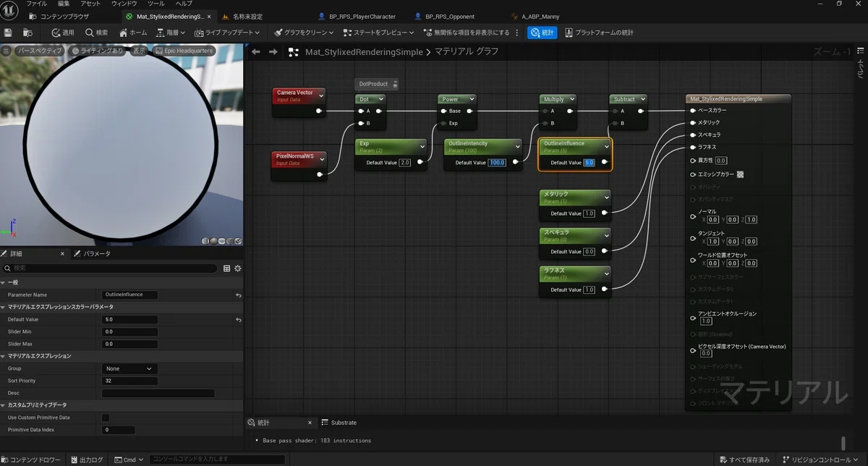Collapse the カスタムプリミティブデータ section

[4, 405]
